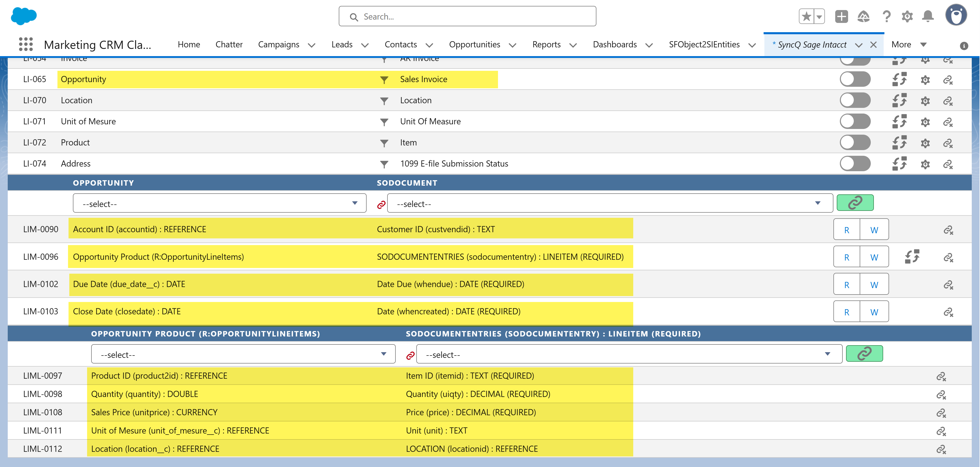Open the Contacts tab
The width and height of the screenshot is (980, 467).
coord(401,45)
